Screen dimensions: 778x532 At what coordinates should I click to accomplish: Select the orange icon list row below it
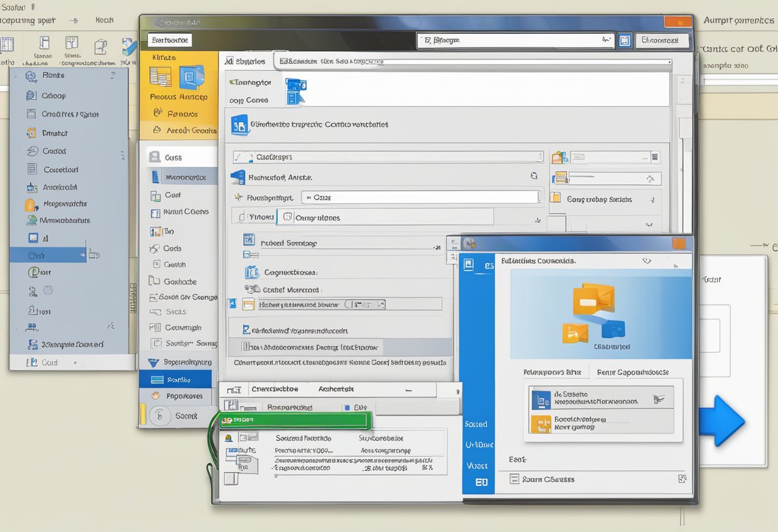[601, 423]
